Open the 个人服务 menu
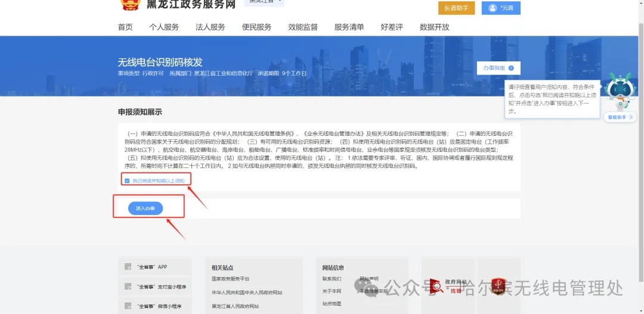This screenshot has height=314, width=644. (x=164, y=27)
